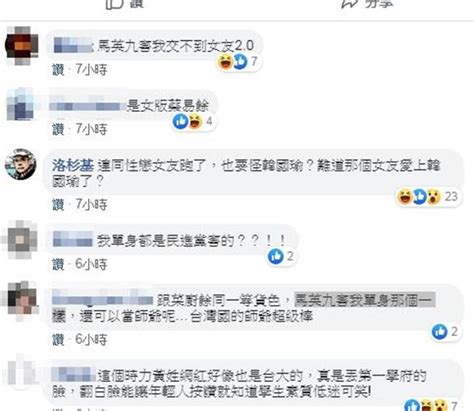Like the 我單身都是民進黨害的 comment
Viewport: 474px width, 411px height.
click(x=58, y=264)
